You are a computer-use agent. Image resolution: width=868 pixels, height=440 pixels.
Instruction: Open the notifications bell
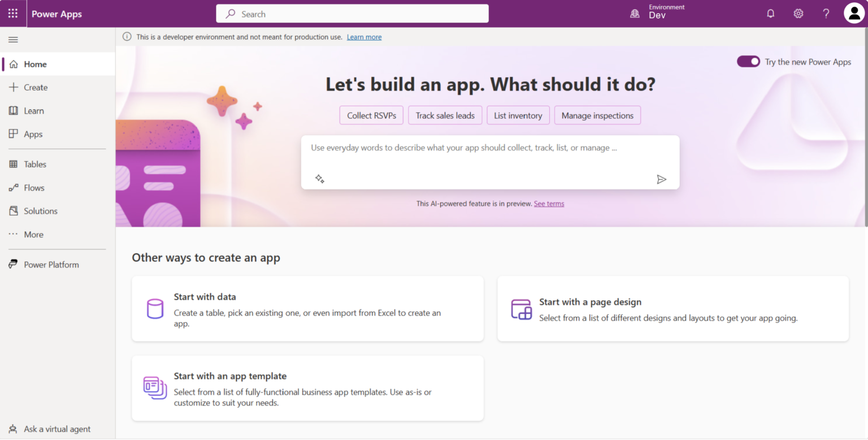point(770,13)
